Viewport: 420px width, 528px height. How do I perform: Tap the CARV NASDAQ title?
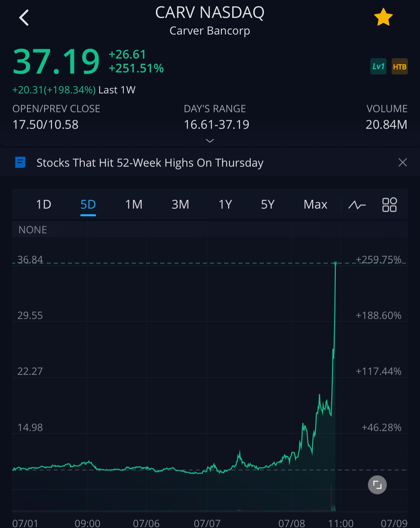(x=210, y=13)
